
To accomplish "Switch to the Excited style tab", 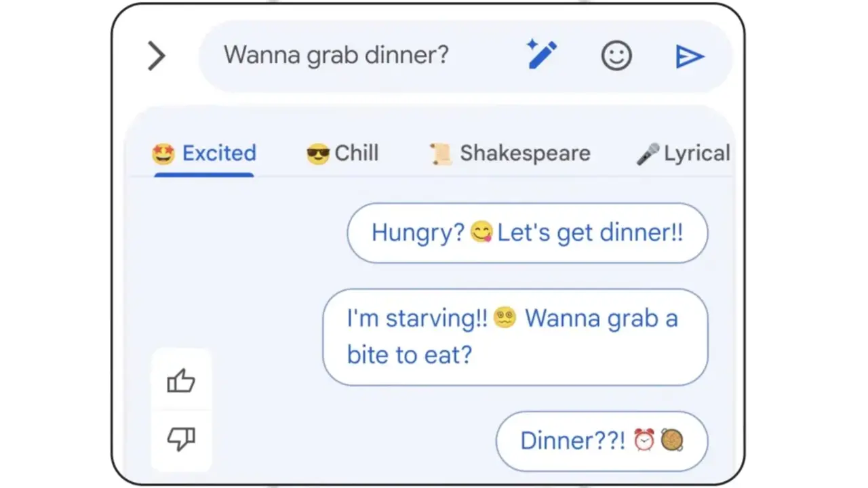I will [x=218, y=153].
